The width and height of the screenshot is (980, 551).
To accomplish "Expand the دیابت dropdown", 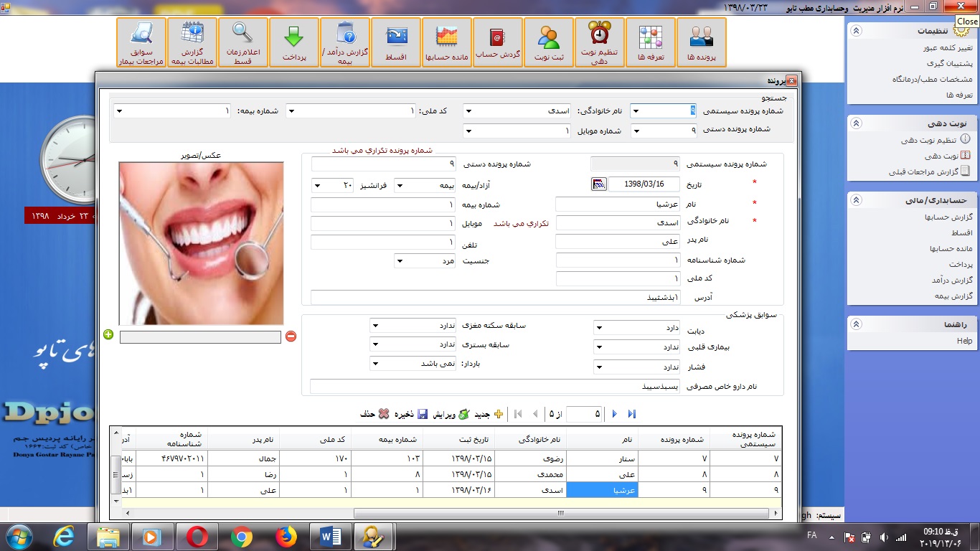I will click(x=599, y=328).
